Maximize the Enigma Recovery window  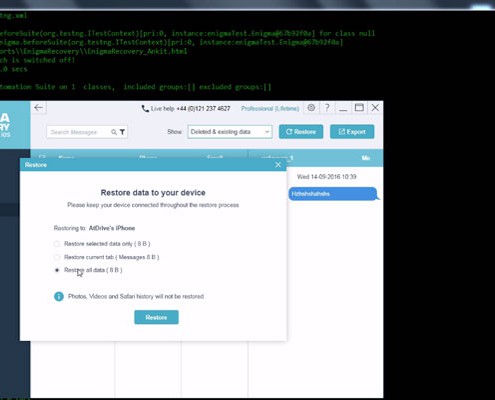point(359,108)
